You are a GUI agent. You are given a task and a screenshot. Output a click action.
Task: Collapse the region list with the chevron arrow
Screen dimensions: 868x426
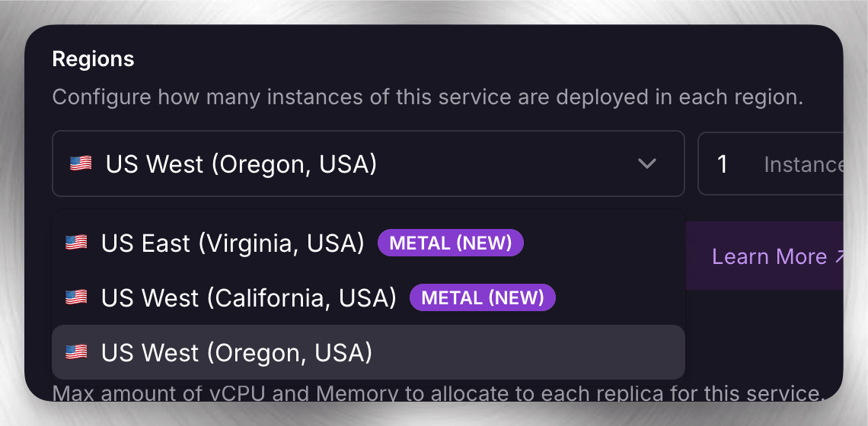point(647,164)
